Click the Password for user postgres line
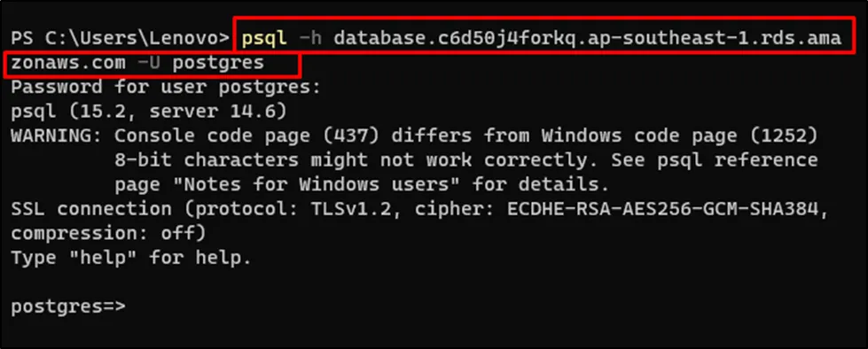 click(166, 88)
